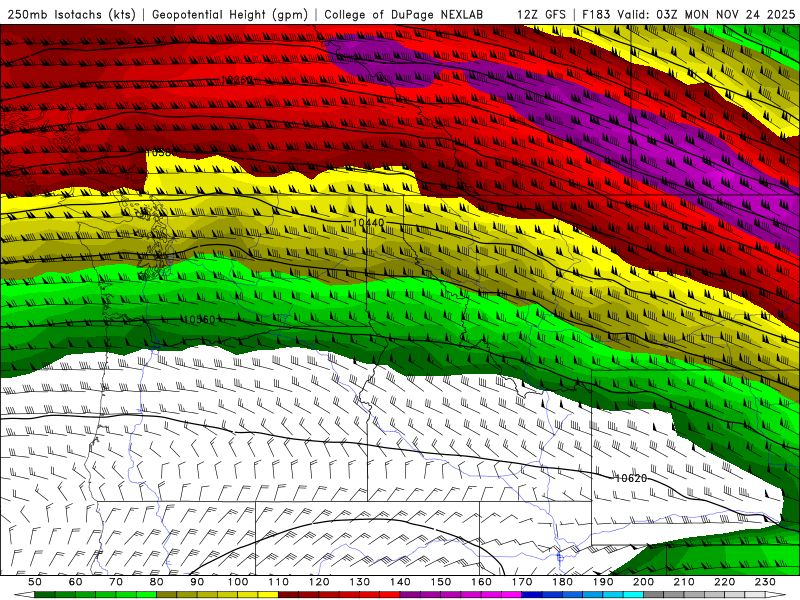Select the olive colorbar swatch after 80
Viewport: 800px width, 600px height.
166,595
